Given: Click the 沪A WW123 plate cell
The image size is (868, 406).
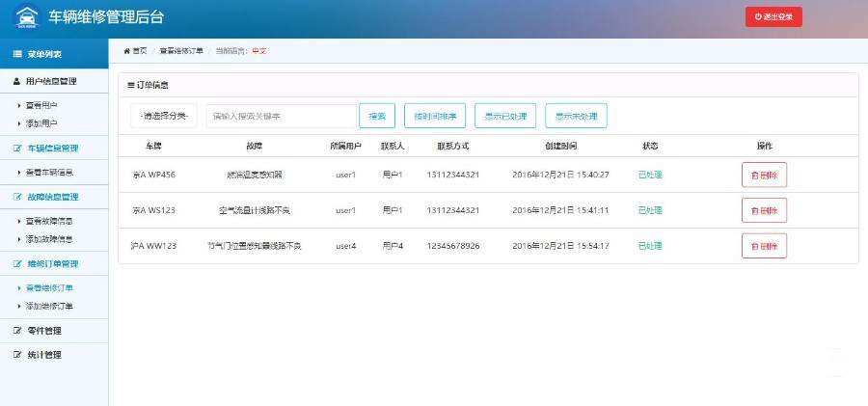Looking at the screenshot, I should pos(154,246).
